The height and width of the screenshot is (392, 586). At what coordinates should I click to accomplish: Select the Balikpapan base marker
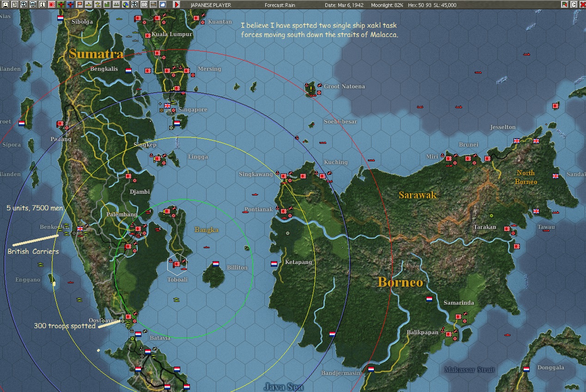click(x=448, y=333)
